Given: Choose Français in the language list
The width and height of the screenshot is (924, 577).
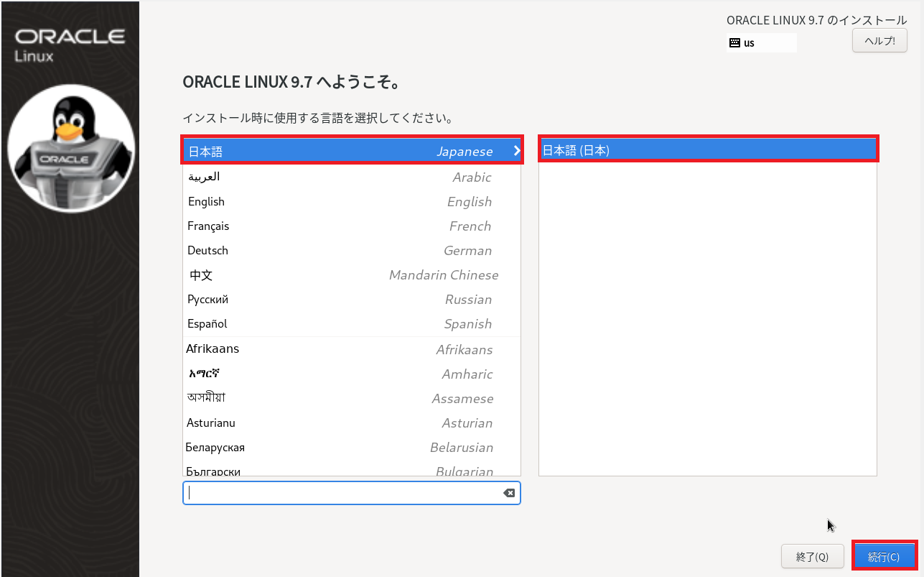Looking at the screenshot, I should [351, 226].
